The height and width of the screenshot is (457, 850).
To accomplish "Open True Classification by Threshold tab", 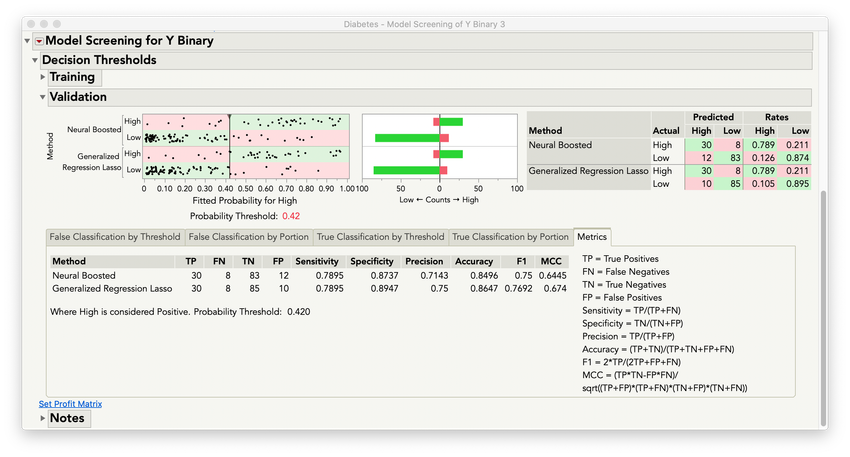I will [x=381, y=237].
